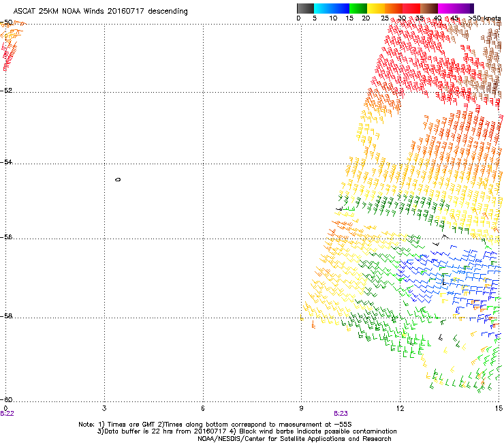This screenshot has width=504, height=443.
Task: Select the green 15-20 knots legend color
Action: click(x=358, y=8)
